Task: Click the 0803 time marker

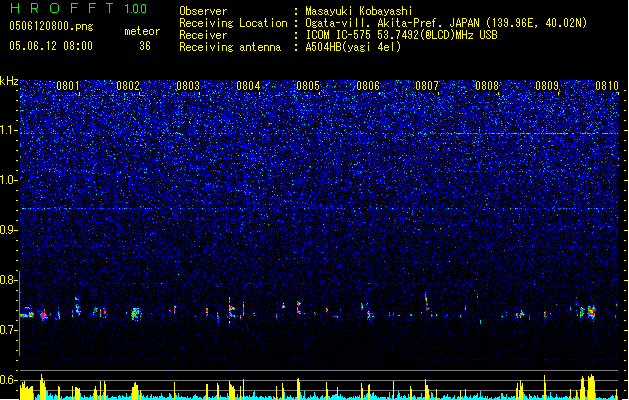Action: point(188,86)
